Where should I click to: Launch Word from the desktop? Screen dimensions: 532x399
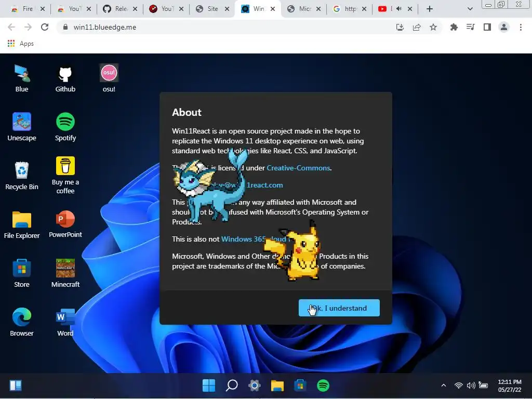pyautogui.click(x=65, y=322)
